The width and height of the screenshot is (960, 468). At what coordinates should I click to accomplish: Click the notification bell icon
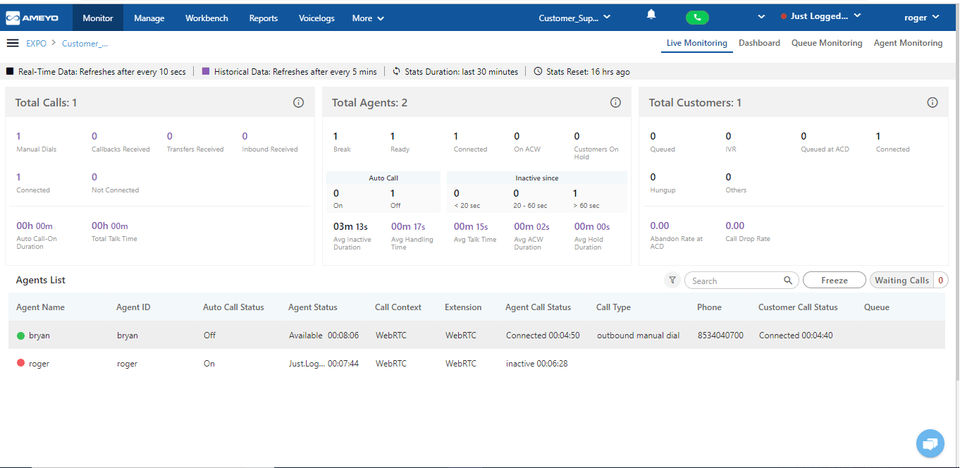[652, 16]
